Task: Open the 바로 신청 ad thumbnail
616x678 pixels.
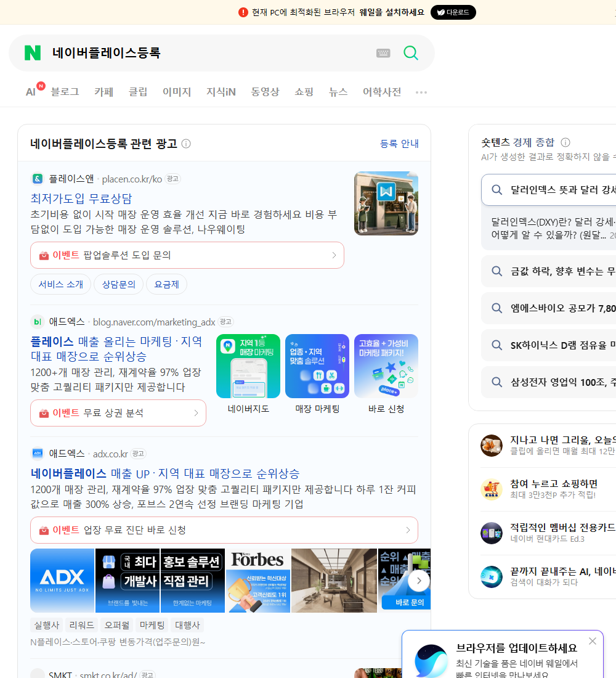Action: [x=386, y=366]
